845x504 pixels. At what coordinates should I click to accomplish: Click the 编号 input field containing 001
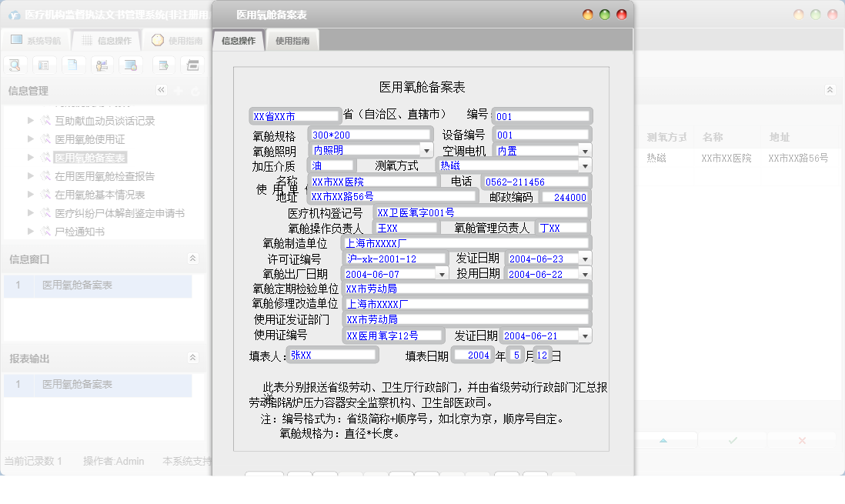click(x=541, y=115)
